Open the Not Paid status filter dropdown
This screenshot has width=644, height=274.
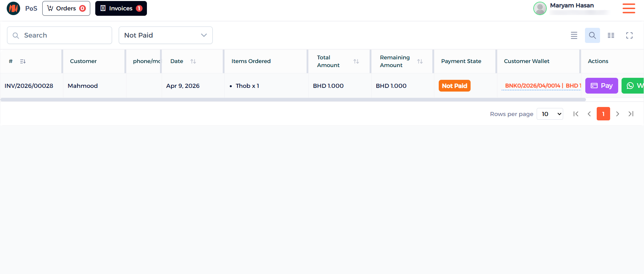point(165,35)
